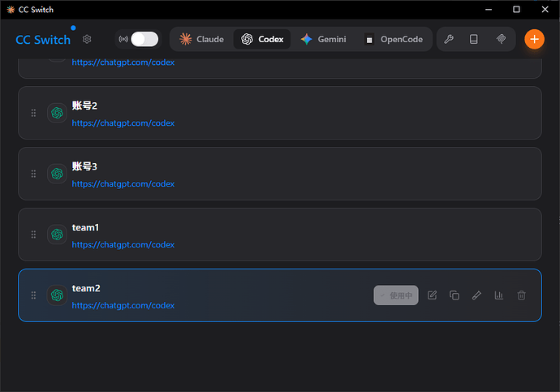Duplicate the team2 provider

[x=454, y=295]
